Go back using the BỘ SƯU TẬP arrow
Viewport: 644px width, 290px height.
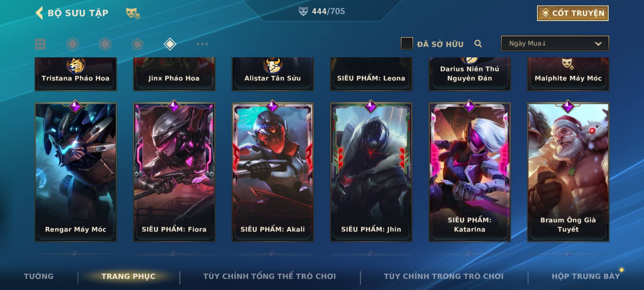click(39, 13)
